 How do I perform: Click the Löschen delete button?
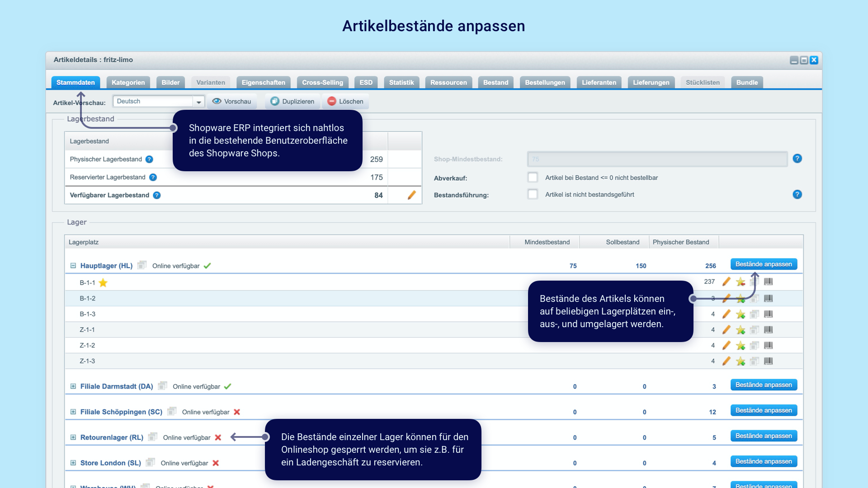click(346, 101)
